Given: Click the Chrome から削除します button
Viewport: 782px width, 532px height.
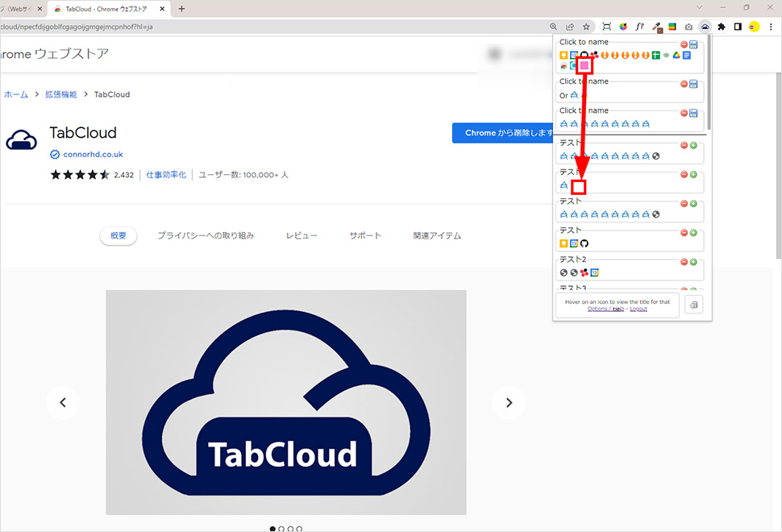Looking at the screenshot, I should pos(503,133).
